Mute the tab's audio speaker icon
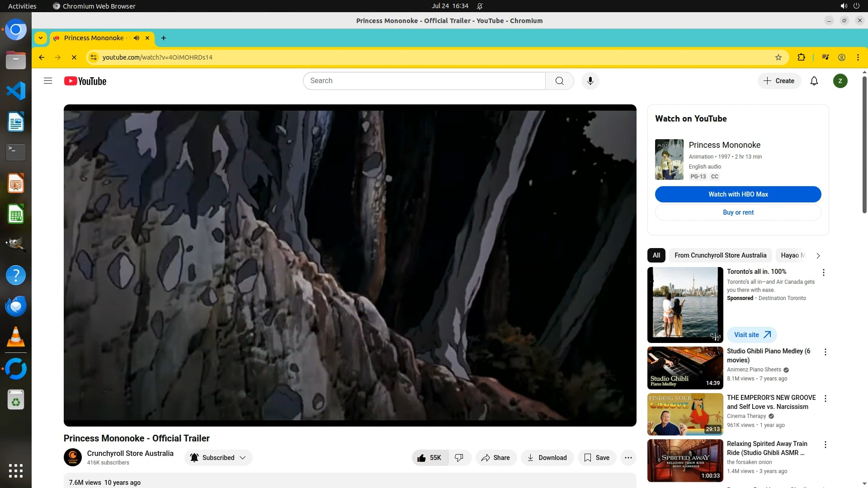 (137, 38)
